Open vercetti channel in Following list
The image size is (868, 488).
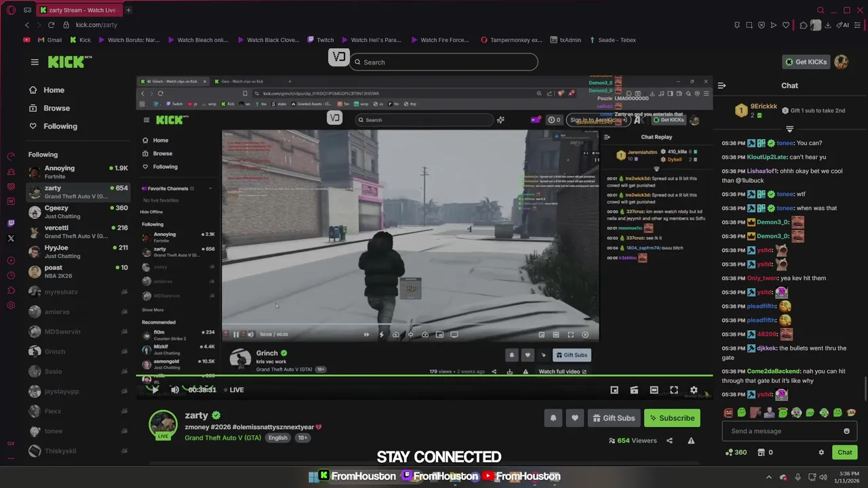pos(78,232)
